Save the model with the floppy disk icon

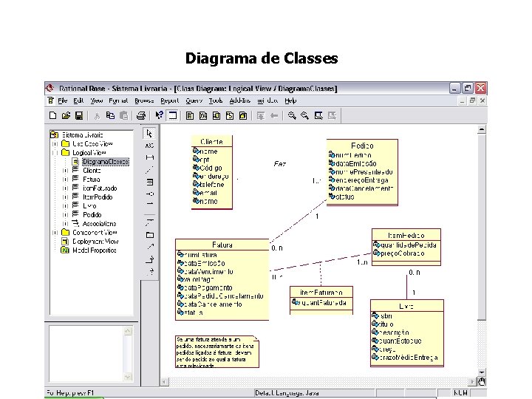tap(79, 116)
